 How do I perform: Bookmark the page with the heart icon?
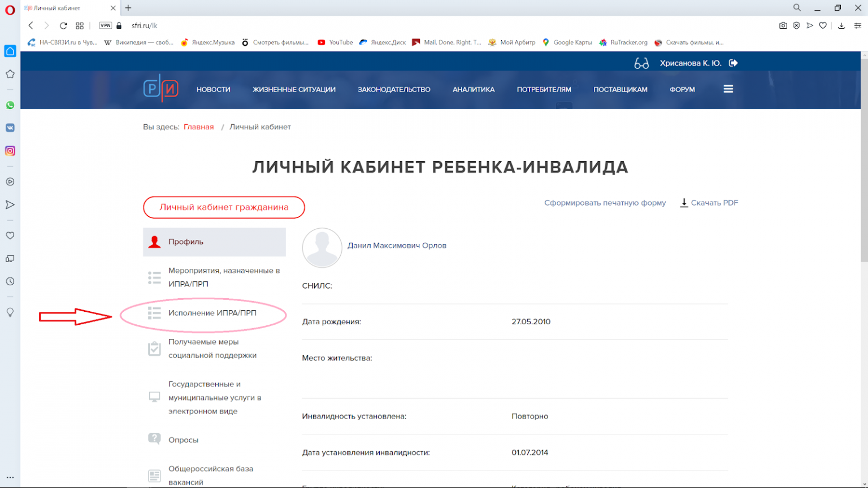click(x=823, y=25)
